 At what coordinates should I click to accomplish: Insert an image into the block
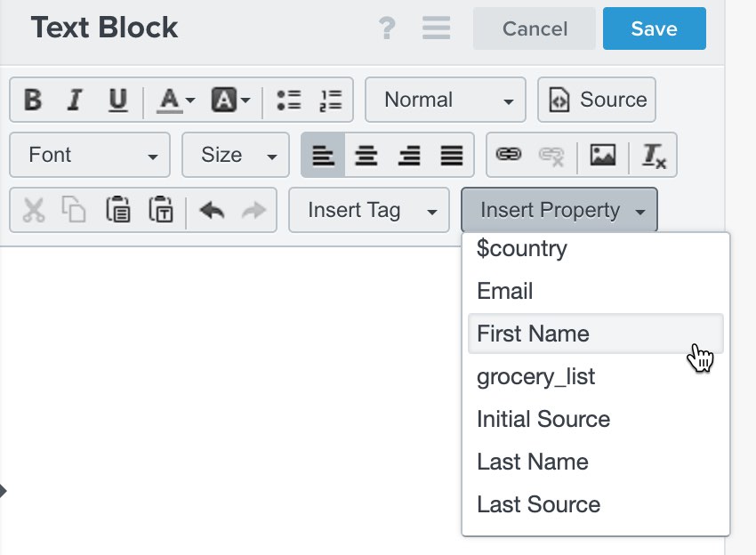click(603, 155)
